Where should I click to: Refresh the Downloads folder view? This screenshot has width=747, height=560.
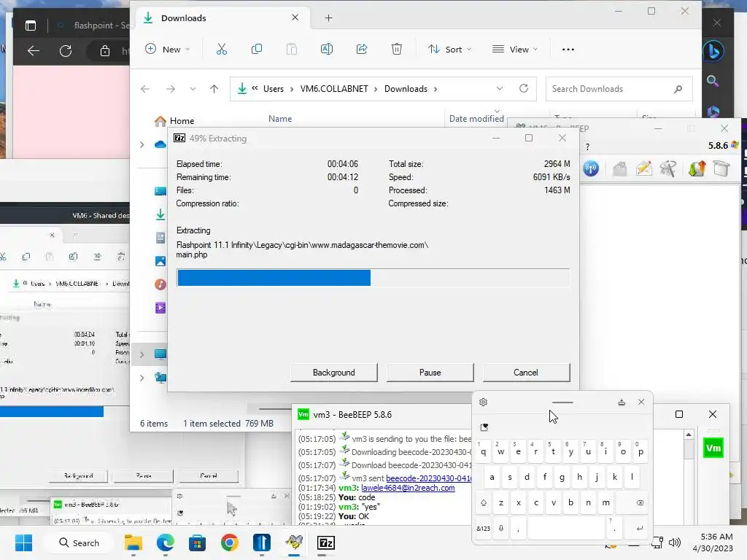click(524, 88)
